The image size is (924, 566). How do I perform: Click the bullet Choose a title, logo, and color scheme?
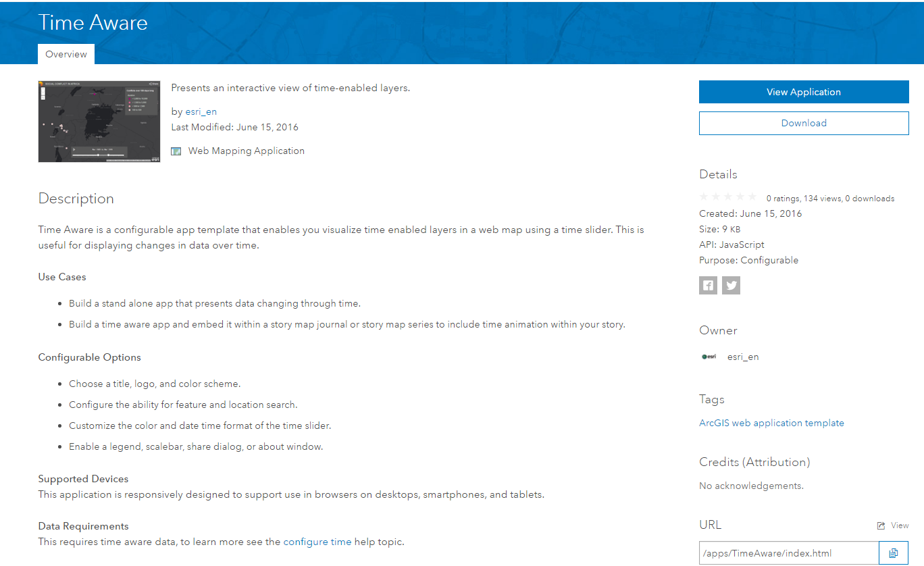[155, 384]
